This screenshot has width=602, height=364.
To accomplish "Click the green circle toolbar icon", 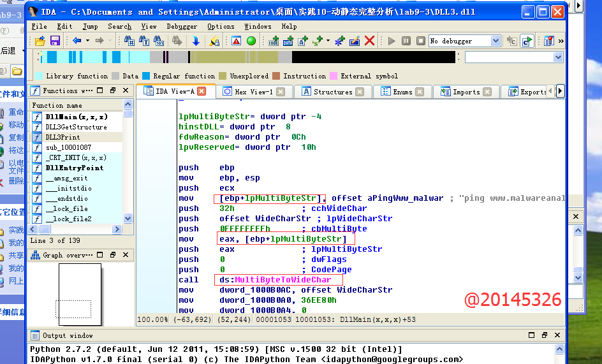I will tap(251, 41).
